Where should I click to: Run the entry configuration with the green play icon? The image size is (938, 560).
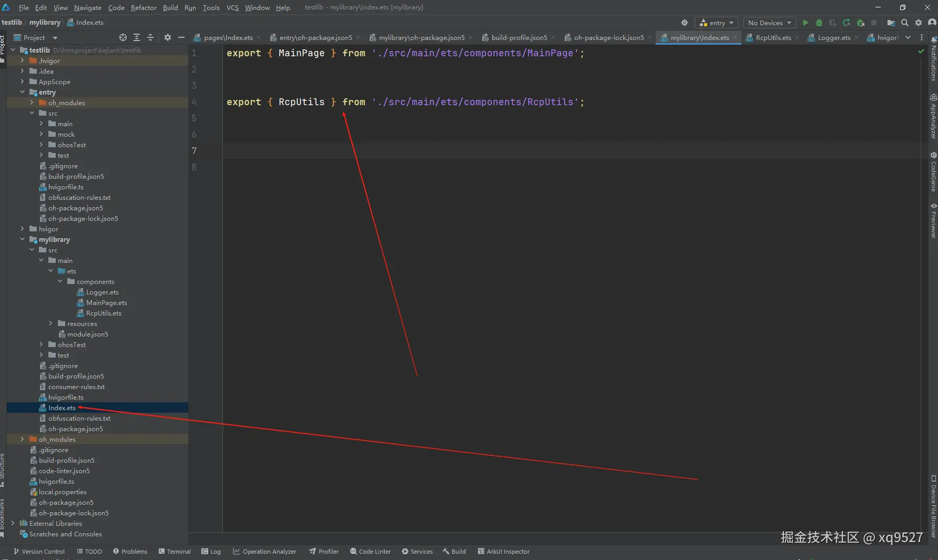pos(805,23)
